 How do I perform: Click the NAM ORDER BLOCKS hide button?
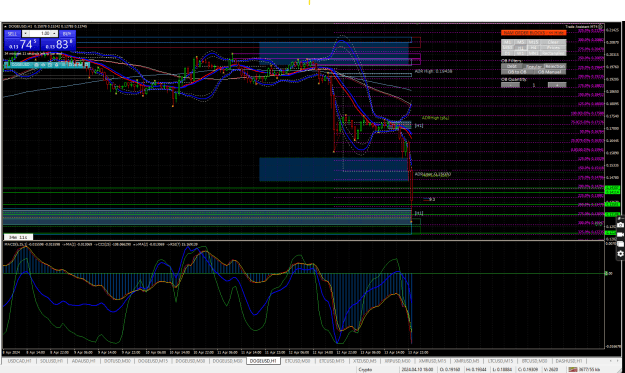point(534,33)
